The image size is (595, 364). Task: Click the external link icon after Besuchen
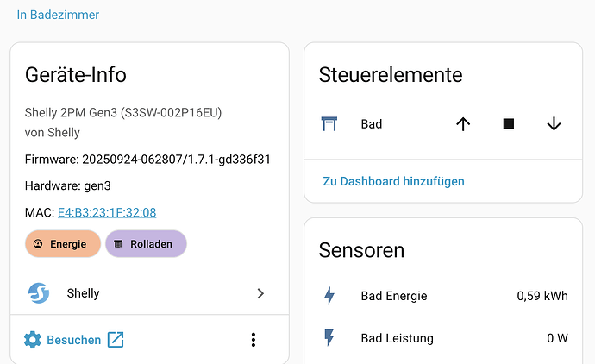coord(116,340)
